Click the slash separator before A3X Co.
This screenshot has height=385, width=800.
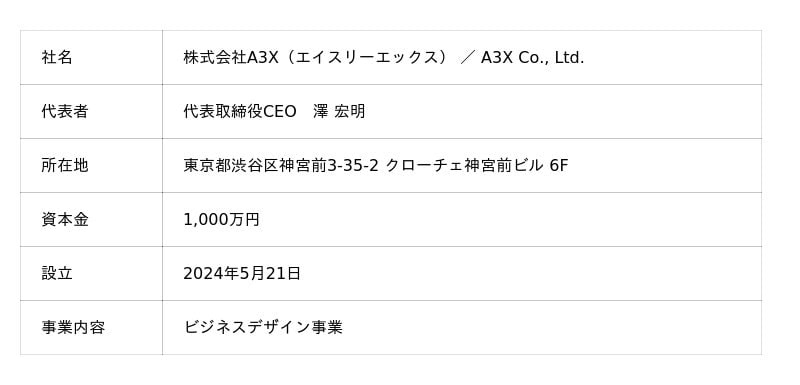tap(467, 58)
